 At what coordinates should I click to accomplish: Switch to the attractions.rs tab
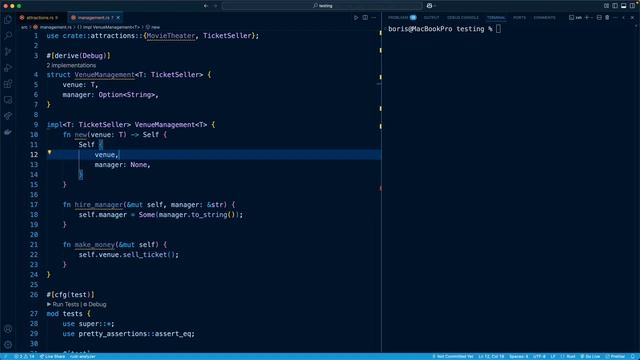point(40,18)
